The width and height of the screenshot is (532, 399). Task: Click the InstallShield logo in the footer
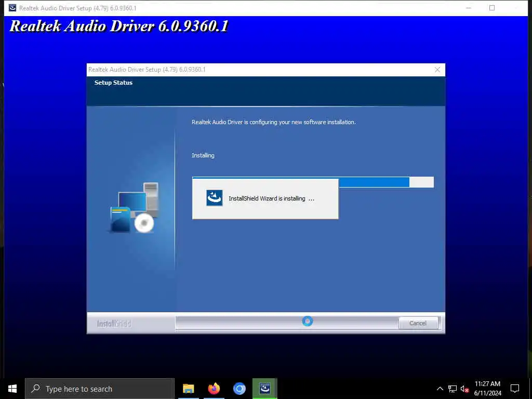pyautogui.click(x=114, y=324)
